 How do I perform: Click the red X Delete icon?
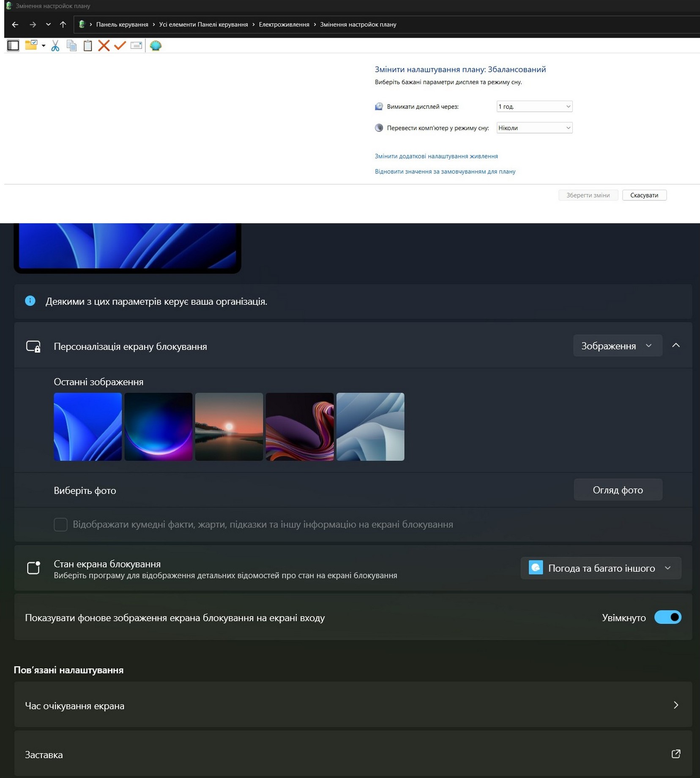coord(104,46)
